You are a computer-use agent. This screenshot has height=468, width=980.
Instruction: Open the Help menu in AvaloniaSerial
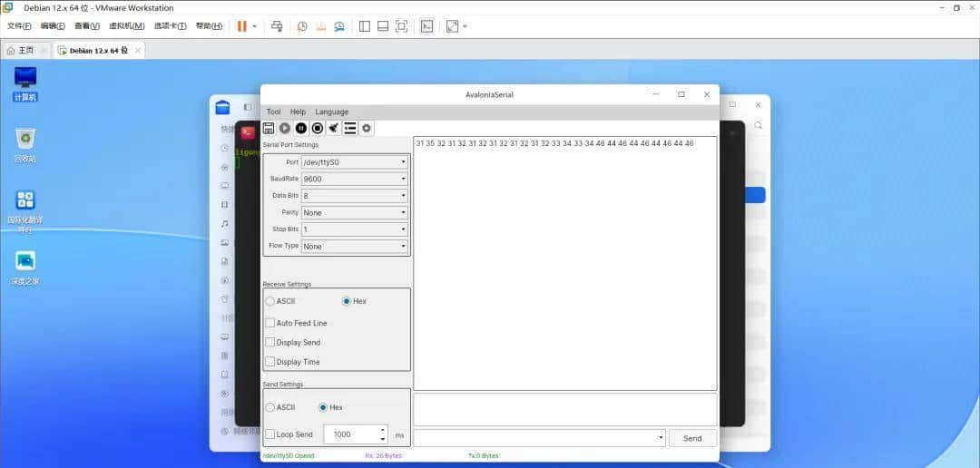[299, 112]
